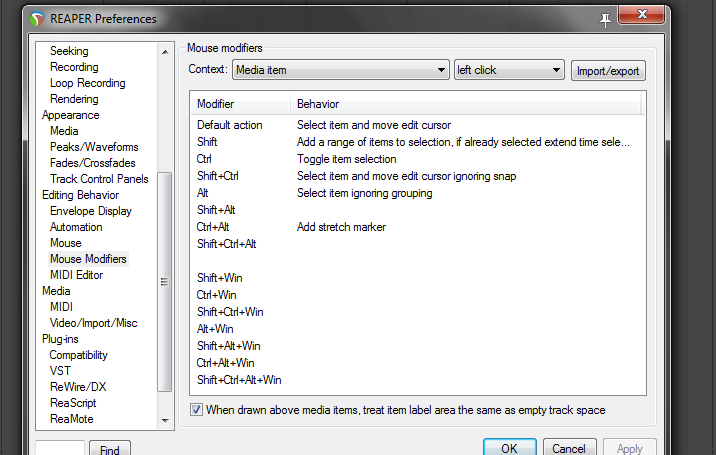This screenshot has height=455, width=716.
Task: Close the REAPER Preferences window
Action: coord(641,15)
